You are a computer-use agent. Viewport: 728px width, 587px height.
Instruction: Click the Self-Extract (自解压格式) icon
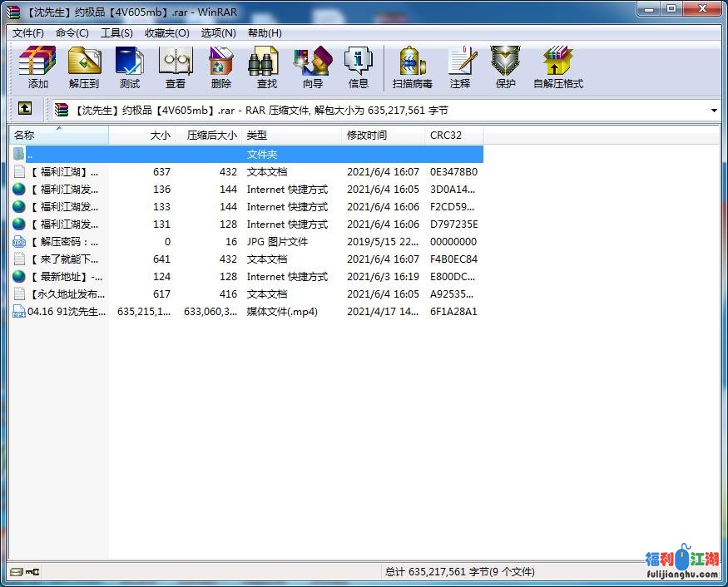tap(557, 67)
